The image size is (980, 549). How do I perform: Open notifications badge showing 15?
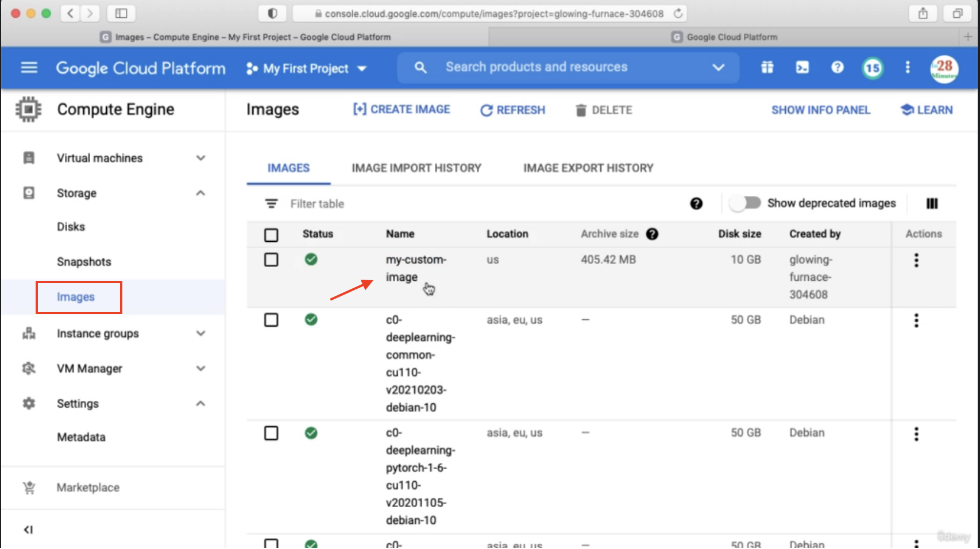[x=873, y=68]
